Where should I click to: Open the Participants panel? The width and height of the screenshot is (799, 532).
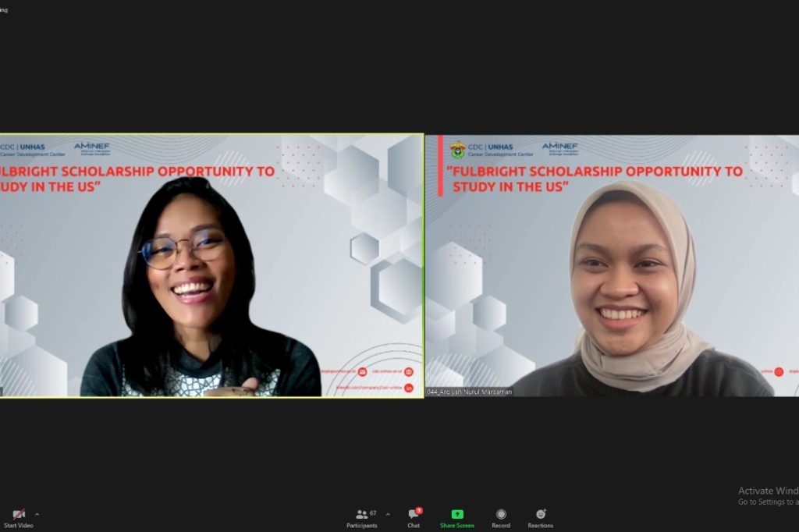point(361,515)
